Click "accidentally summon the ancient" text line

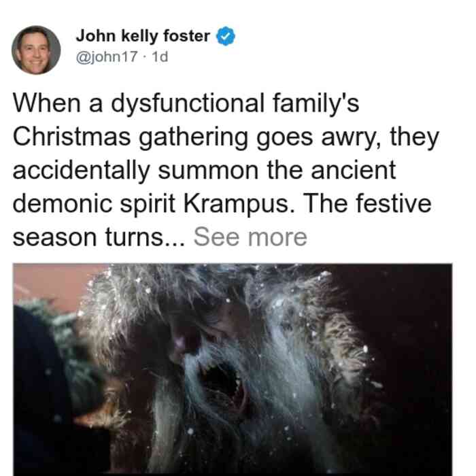204,170
